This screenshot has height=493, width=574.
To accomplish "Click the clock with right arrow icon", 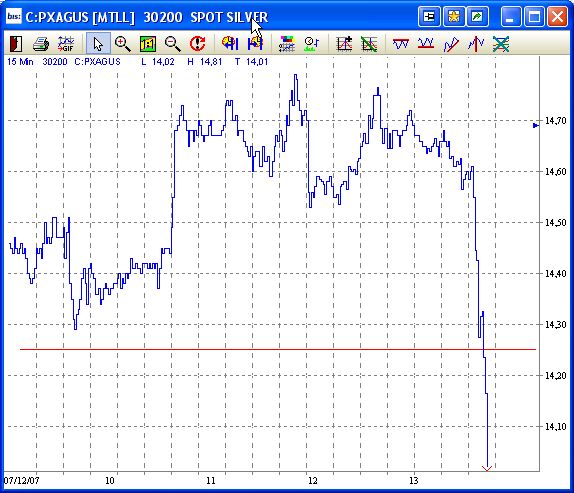I will tap(255, 44).
